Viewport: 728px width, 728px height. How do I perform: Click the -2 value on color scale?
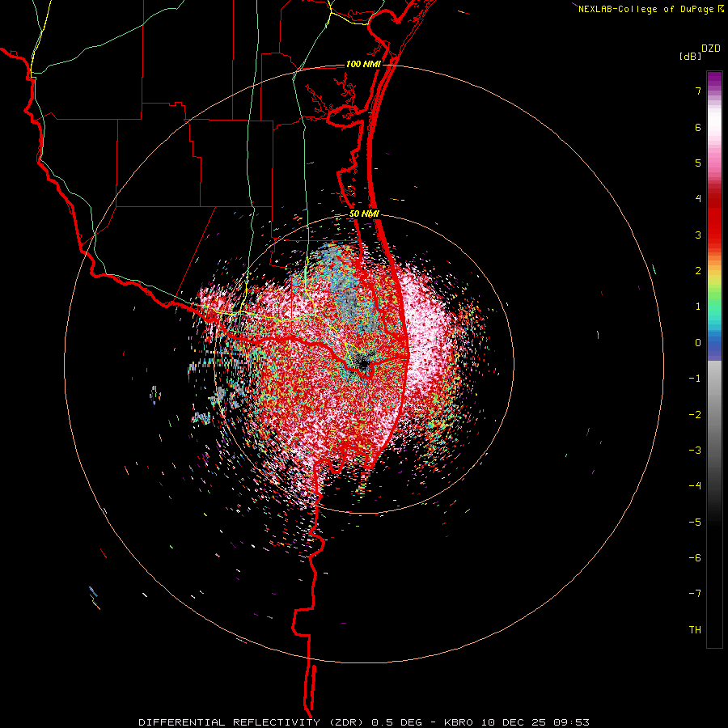pyautogui.click(x=695, y=414)
